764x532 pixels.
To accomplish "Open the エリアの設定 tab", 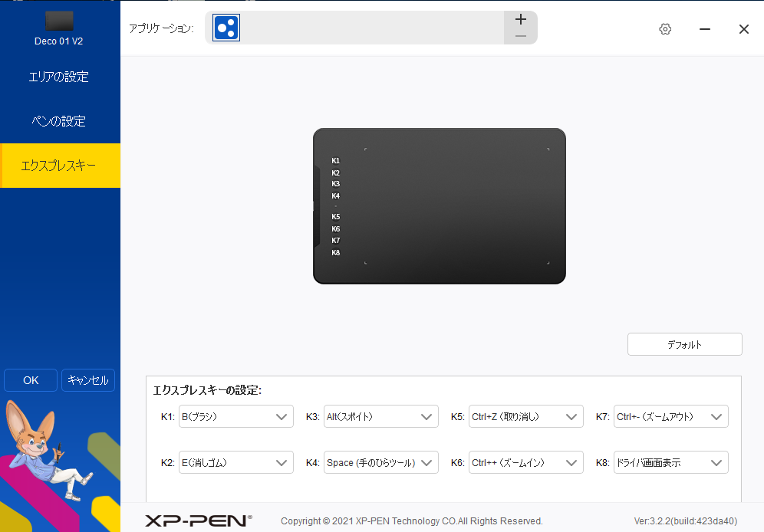I will pos(60,77).
